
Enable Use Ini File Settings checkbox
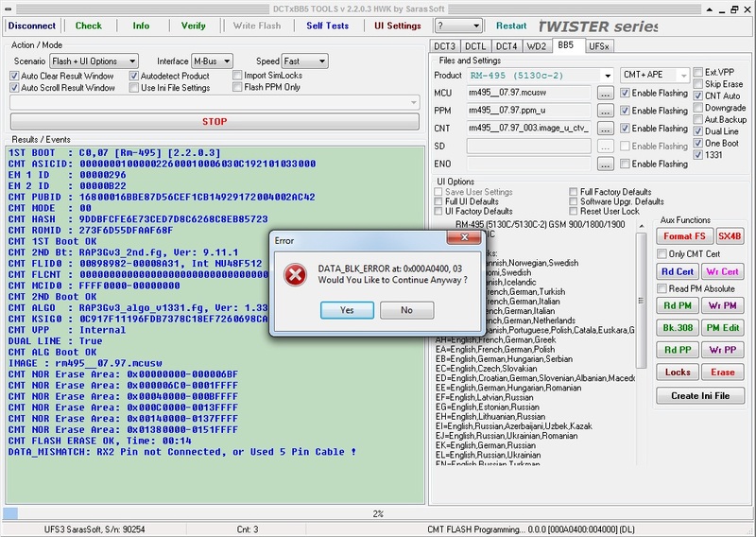(x=133, y=88)
